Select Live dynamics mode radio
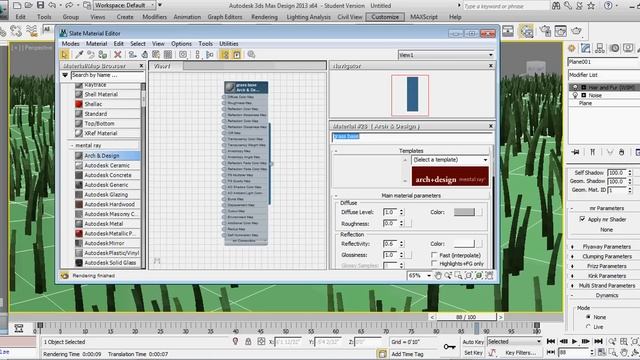Image resolution: width=640 pixels, height=360 pixels. (588, 327)
